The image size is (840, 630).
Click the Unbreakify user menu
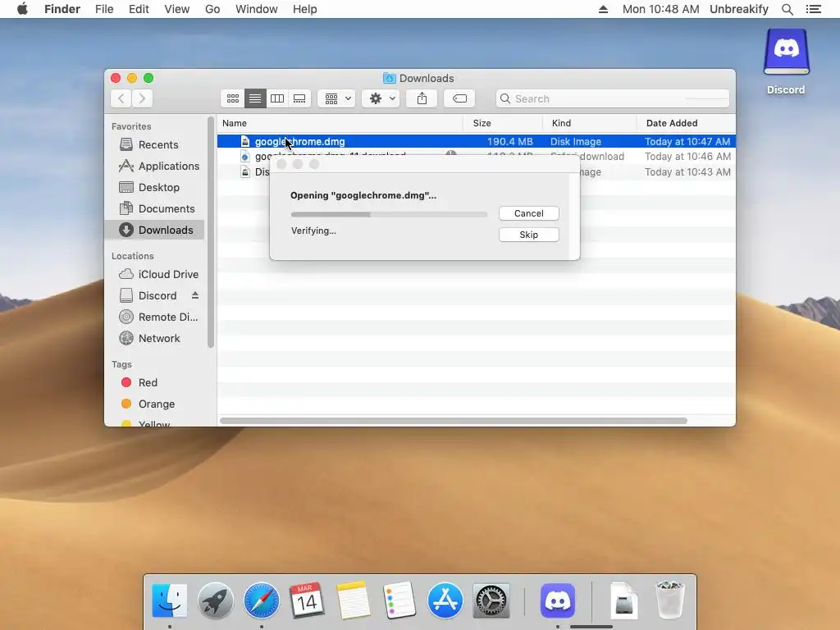[x=739, y=9]
